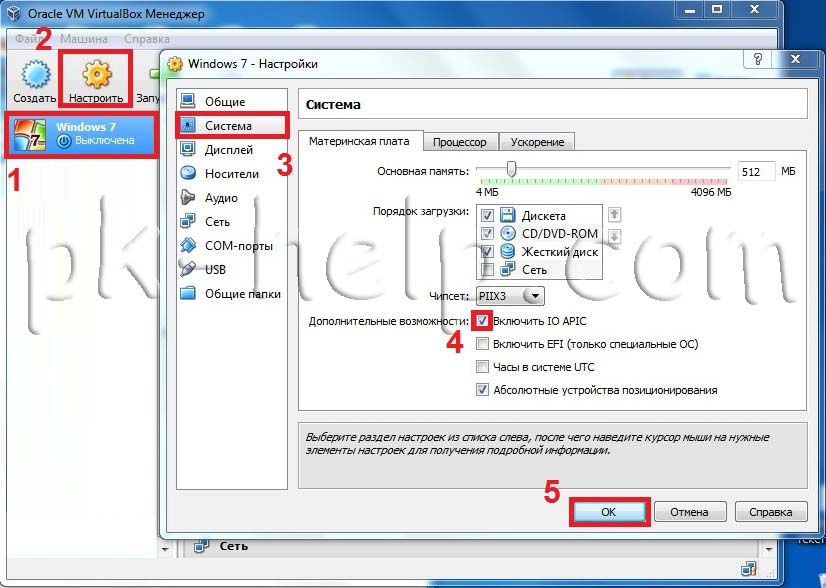Select the CD/DVD-ROM disc icon in boot order
The image size is (826, 588).
point(507,233)
